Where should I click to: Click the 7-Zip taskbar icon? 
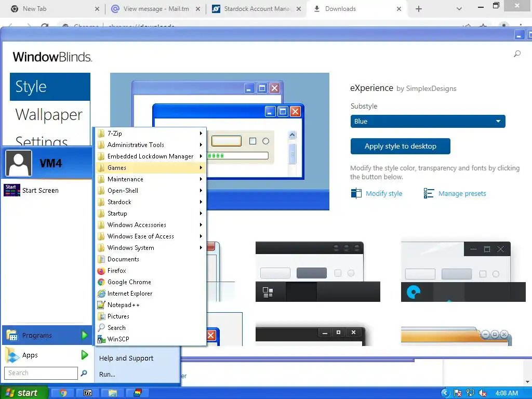(87, 393)
